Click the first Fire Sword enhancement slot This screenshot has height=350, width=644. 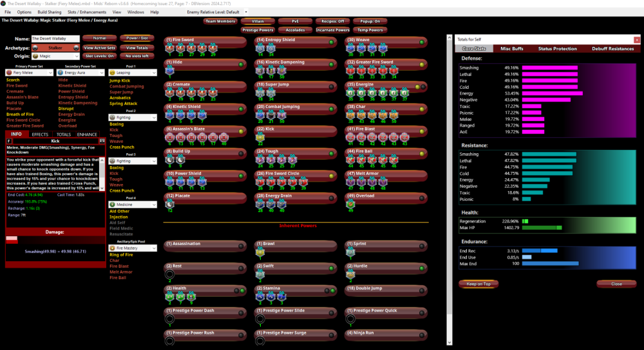click(x=169, y=48)
